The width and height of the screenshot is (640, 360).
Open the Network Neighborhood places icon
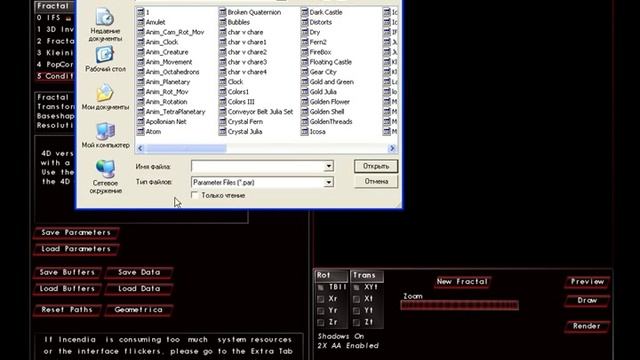click(x=105, y=169)
